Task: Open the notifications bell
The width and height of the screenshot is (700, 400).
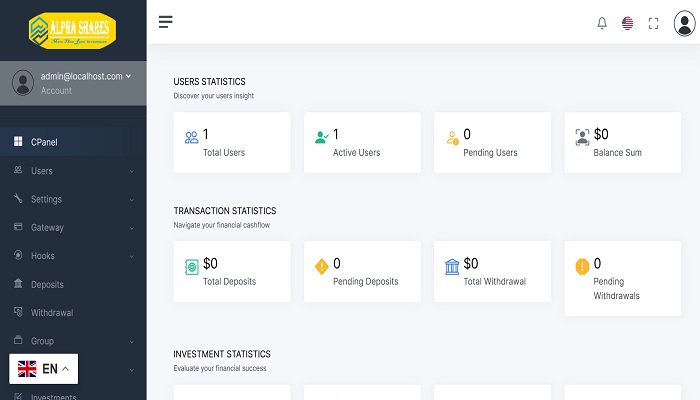Action: pyautogui.click(x=602, y=23)
